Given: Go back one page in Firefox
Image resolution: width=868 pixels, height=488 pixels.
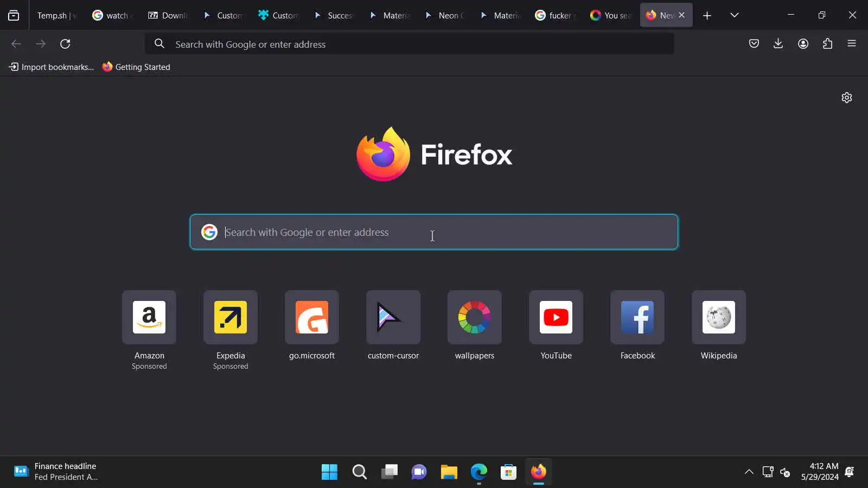Looking at the screenshot, I should tap(16, 44).
